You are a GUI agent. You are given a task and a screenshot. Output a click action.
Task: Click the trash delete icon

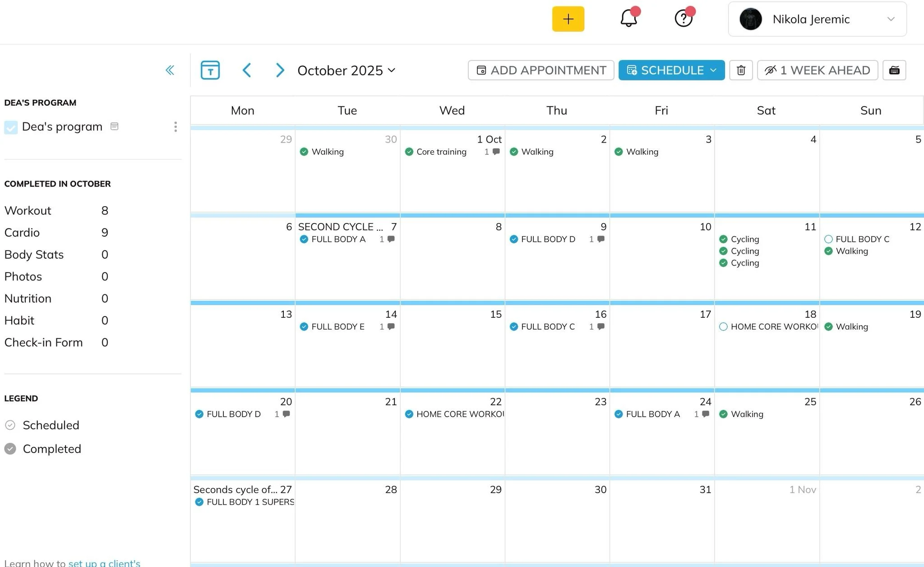[x=741, y=70]
